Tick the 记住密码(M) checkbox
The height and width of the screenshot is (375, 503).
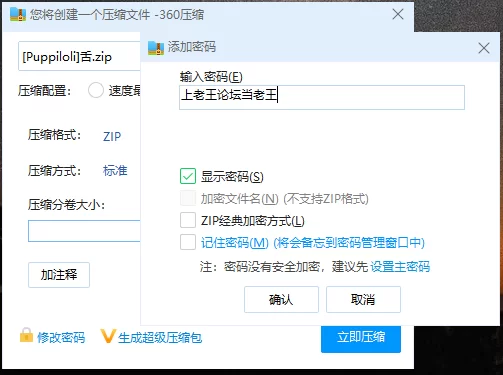[x=188, y=242]
